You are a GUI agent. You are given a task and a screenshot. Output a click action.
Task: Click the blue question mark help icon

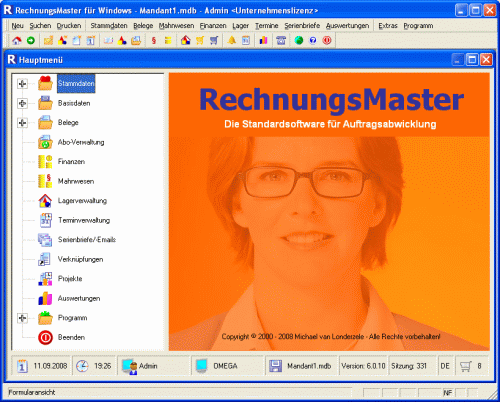313,41
